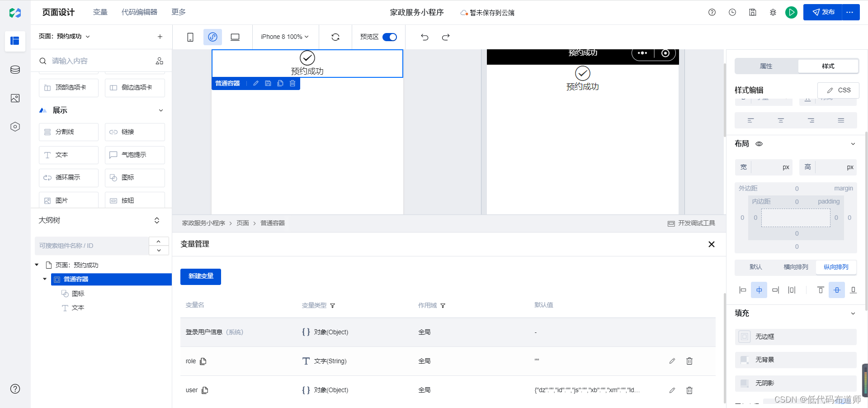Delete the selected container with trash icon
The height and width of the screenshot is (408, 868).
click(x=292, y=83)
